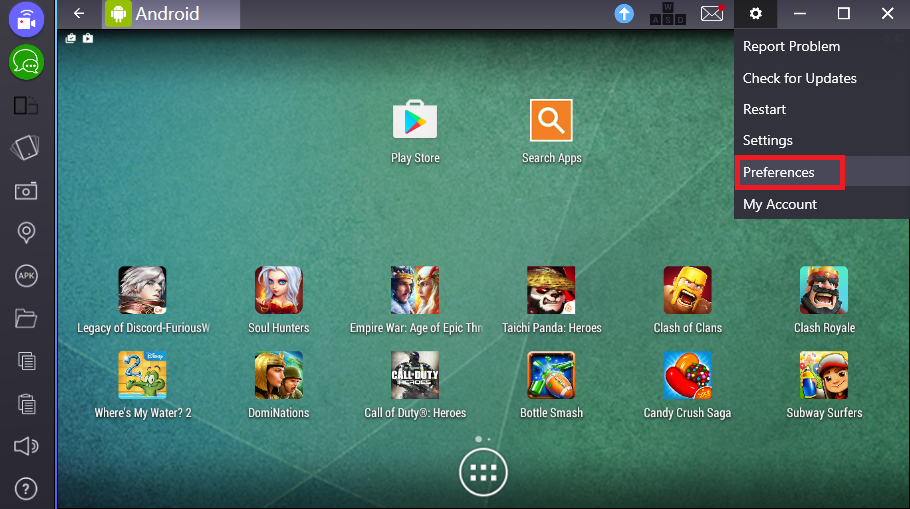Open Settings from the dropdown menu
This screenshot has width=910, height=509.
point(822,140)
